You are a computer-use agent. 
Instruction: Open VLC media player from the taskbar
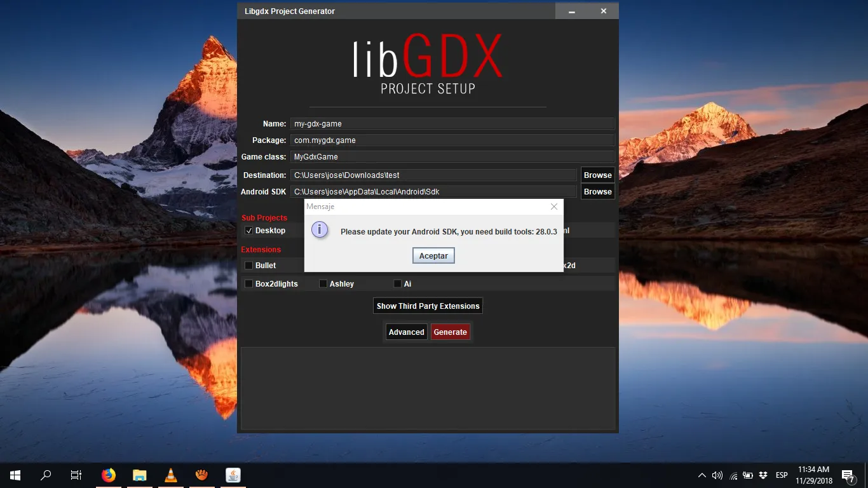tap(171, 475)
